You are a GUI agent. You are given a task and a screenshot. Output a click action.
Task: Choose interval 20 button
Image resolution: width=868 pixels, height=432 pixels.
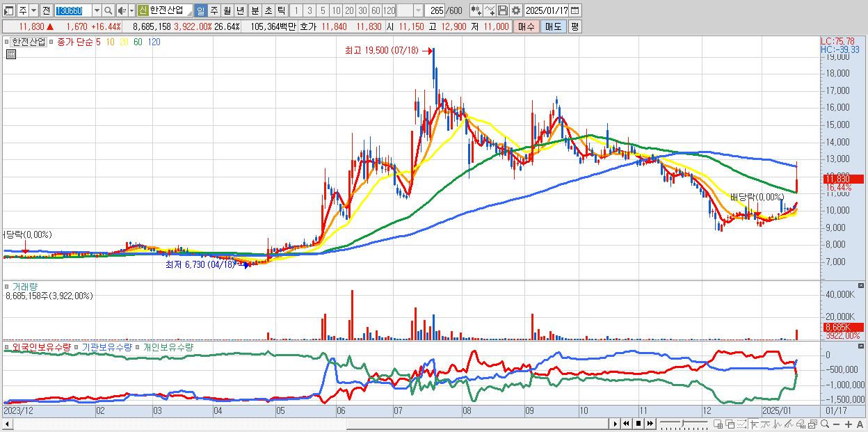click(x=349, y=10)
